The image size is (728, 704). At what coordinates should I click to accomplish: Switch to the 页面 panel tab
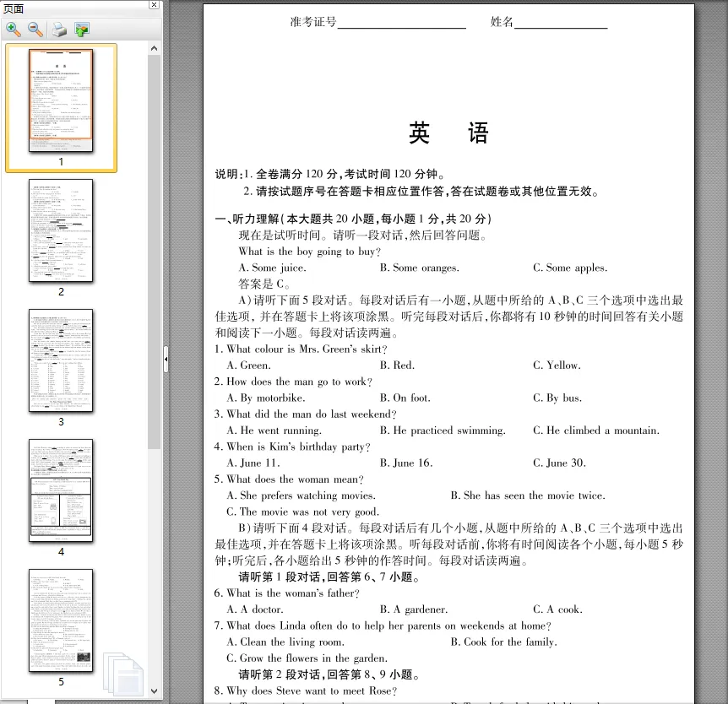pos(14,8)
